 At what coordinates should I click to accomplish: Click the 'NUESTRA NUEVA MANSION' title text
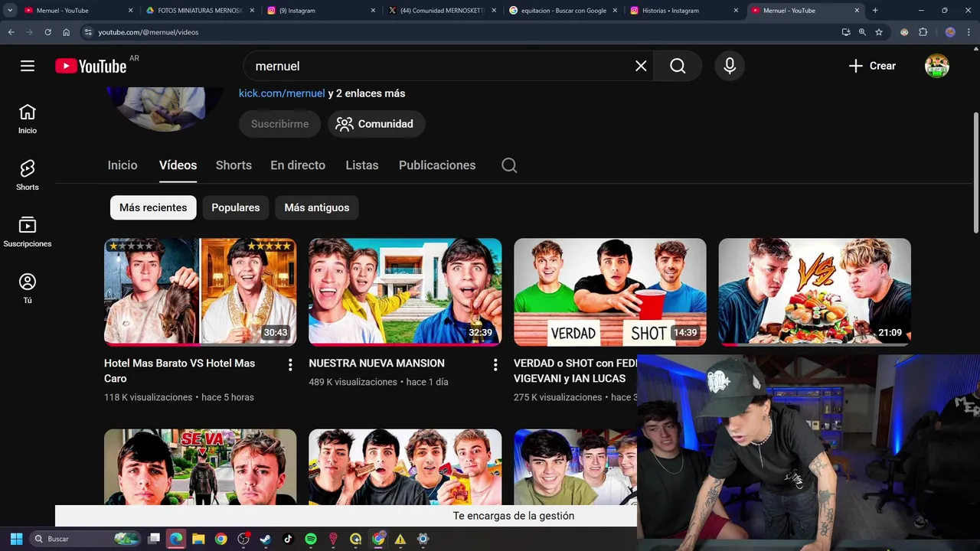point(377,363)
